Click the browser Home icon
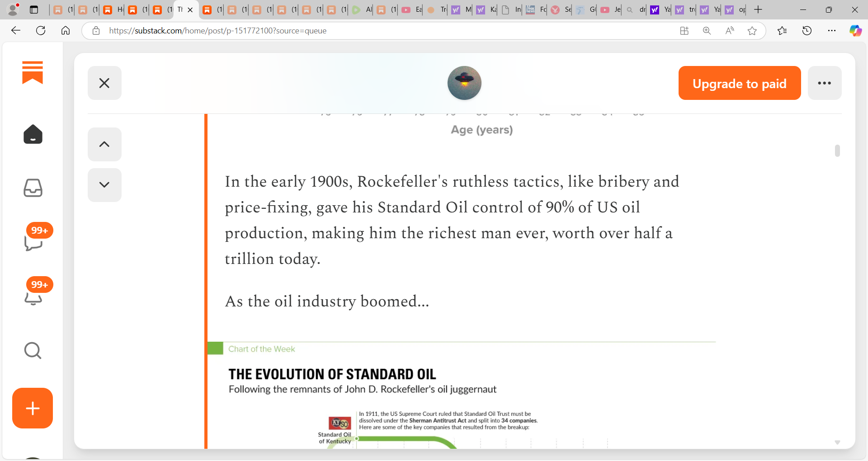The height and width of the screenshot is (461, 868). click(x=66, y=31)
